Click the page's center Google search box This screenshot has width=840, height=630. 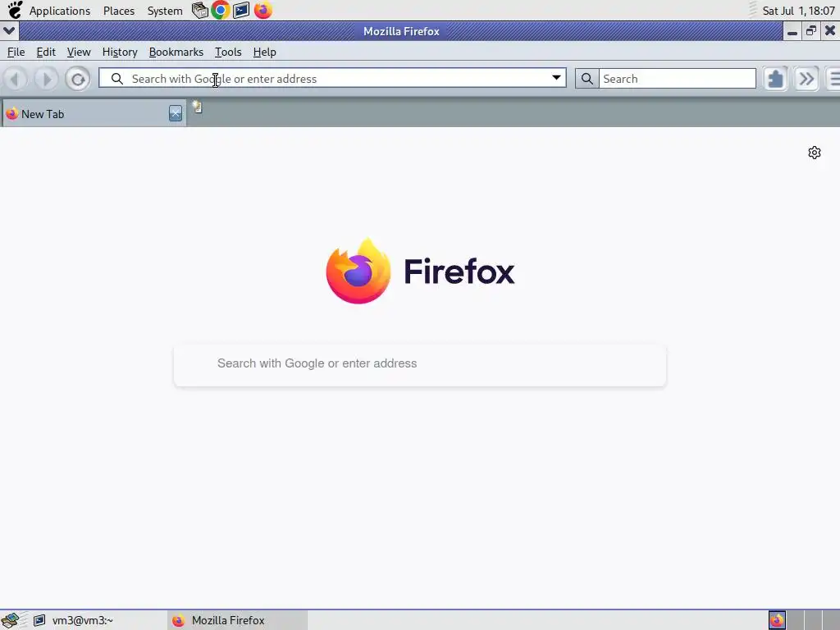tap(420, 365)
